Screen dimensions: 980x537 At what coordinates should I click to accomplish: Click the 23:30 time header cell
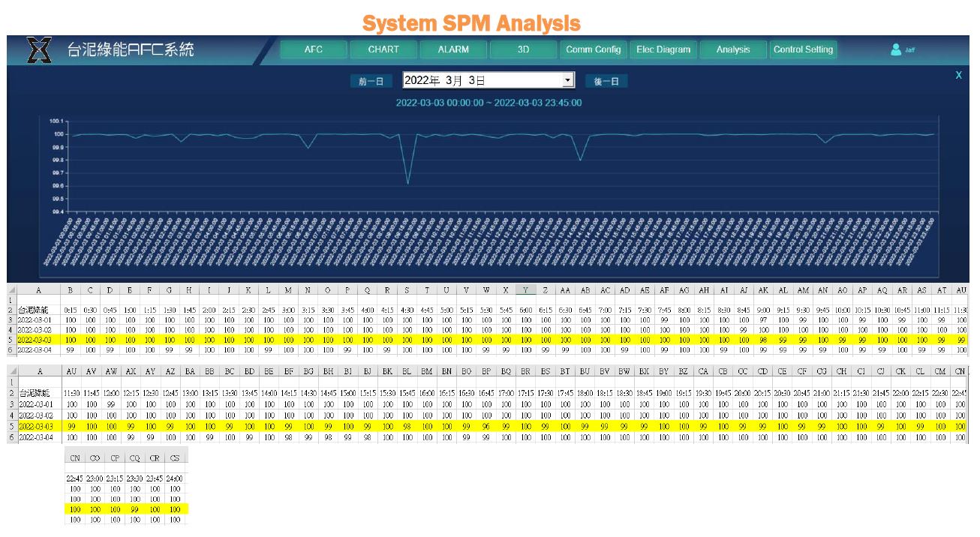tap(134, 478)
